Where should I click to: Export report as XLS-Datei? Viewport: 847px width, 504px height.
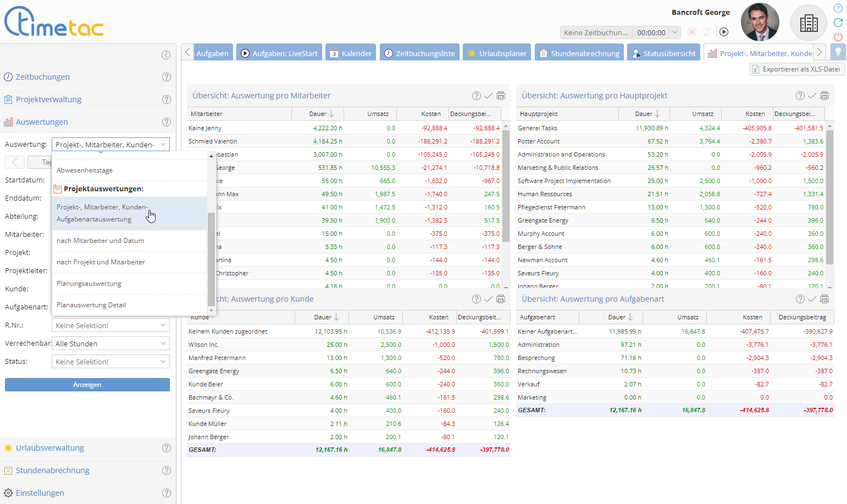796,69
